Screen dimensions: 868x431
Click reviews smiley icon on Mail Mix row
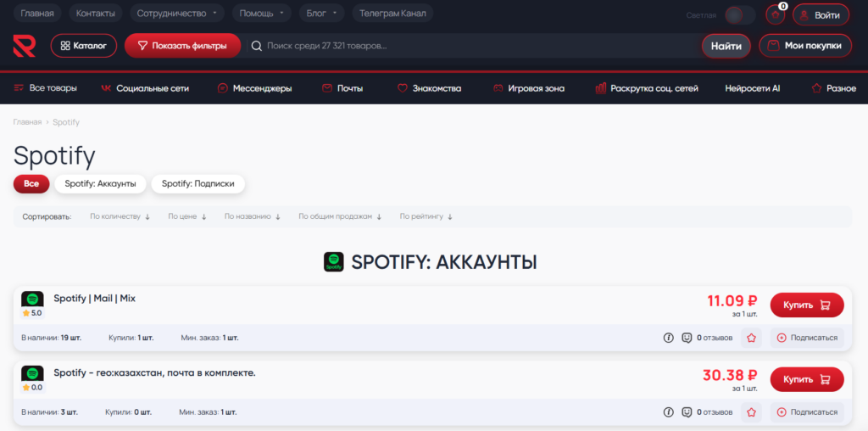687,338
